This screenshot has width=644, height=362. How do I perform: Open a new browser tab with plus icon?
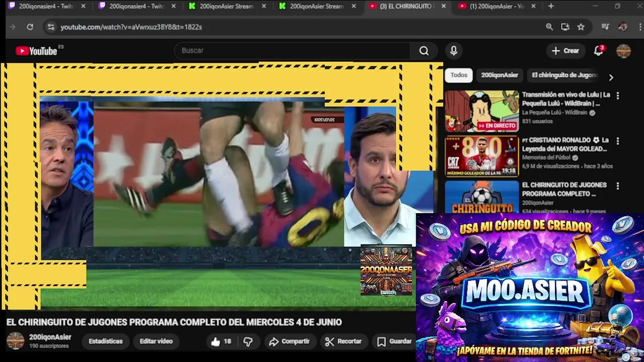pyautogui.click(x=551, y=6)
